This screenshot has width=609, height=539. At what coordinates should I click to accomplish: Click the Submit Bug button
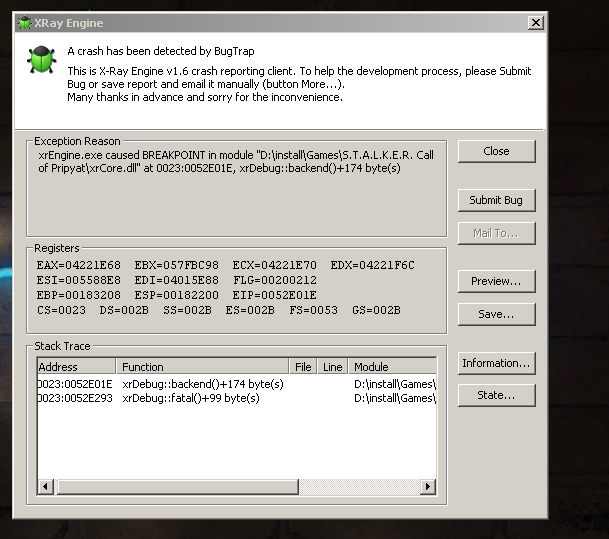[496, 200]
